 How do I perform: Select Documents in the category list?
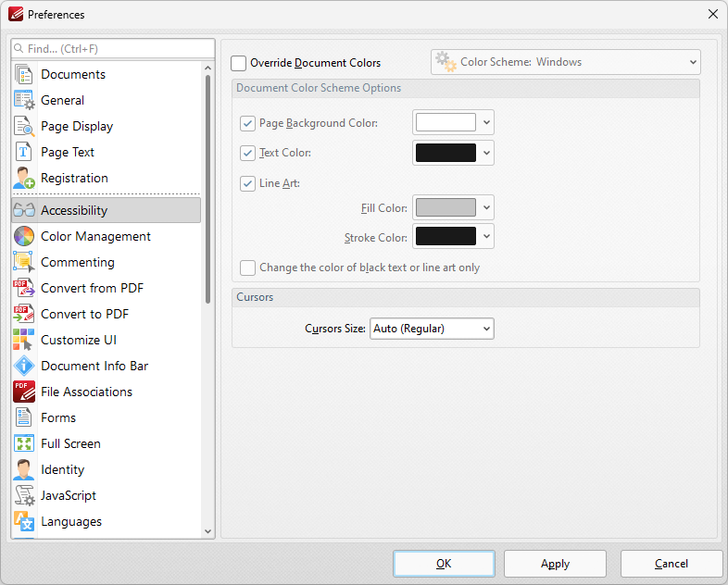[x=107, y=74]
